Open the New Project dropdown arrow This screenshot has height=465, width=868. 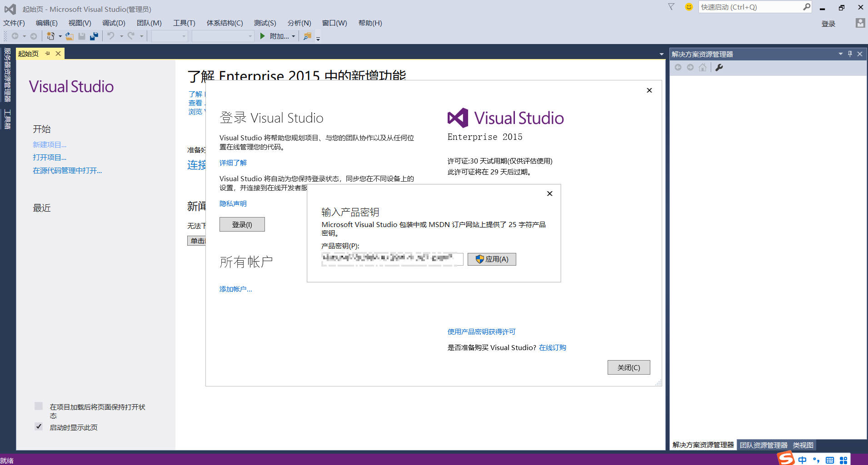tap(60, 36)
